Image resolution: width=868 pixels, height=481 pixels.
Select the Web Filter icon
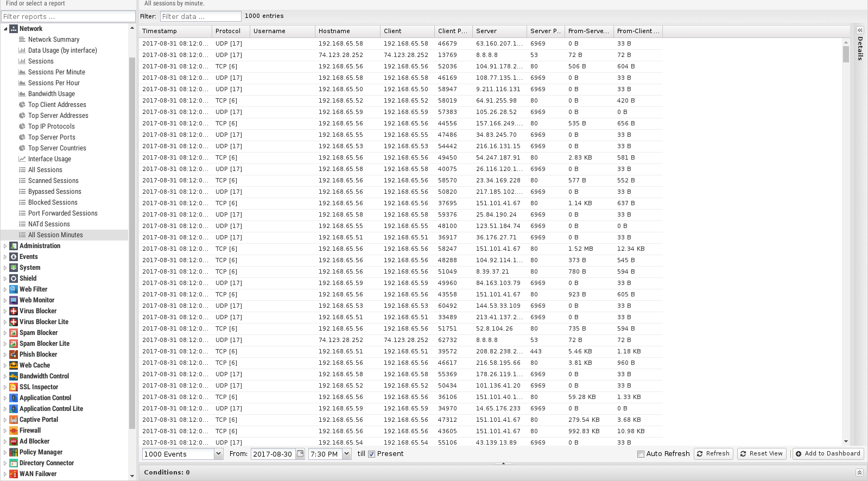click(14, 289)
